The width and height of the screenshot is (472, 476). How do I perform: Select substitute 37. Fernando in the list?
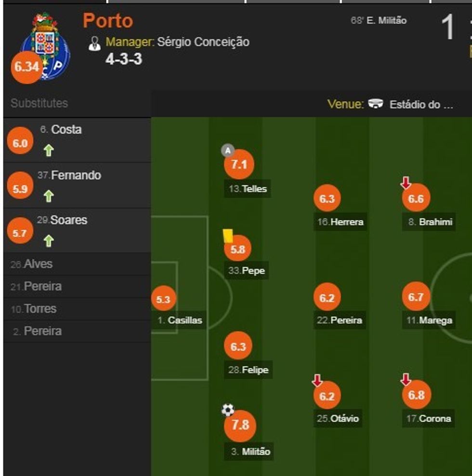(69, 175)
